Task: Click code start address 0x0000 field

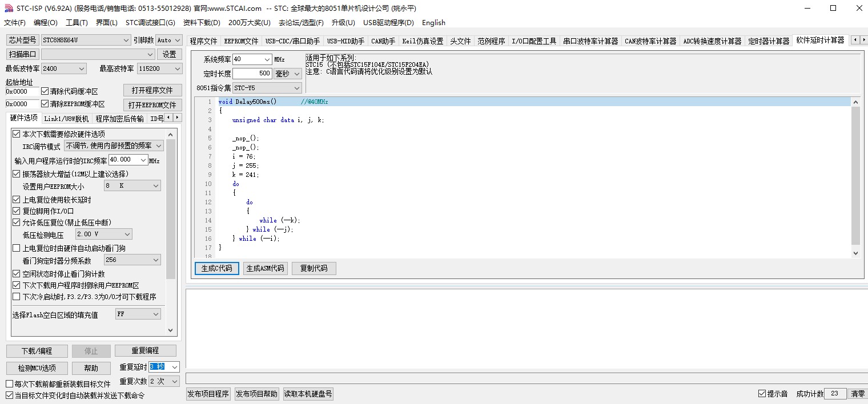Action: click(22, 91)
